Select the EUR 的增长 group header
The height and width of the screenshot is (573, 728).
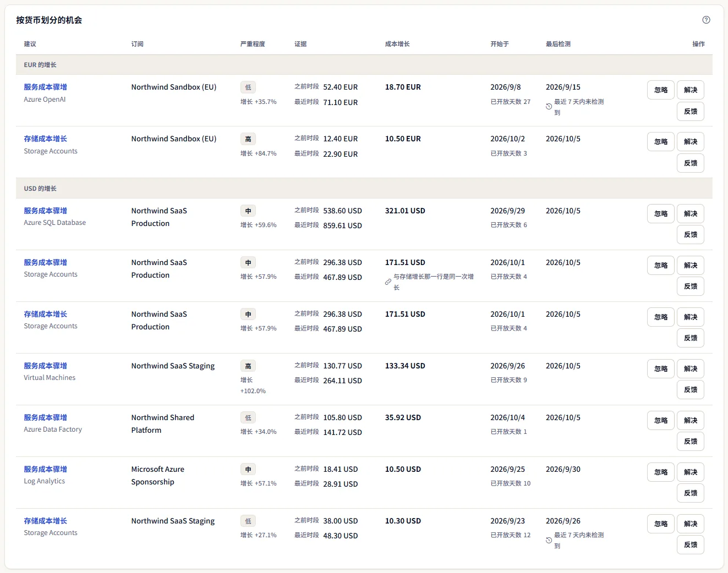(x=364, y=65)
